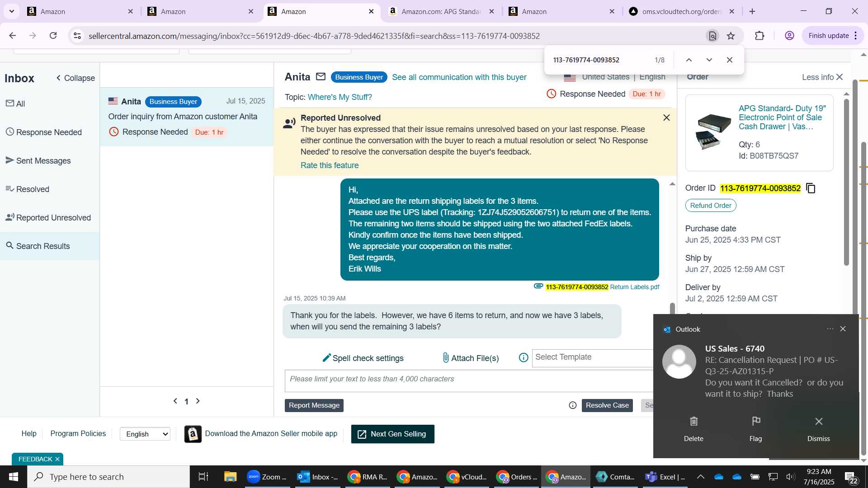Click the cash drawer product thumbnail
Viewport: 868px width, 488px height.
pos(713,131)
